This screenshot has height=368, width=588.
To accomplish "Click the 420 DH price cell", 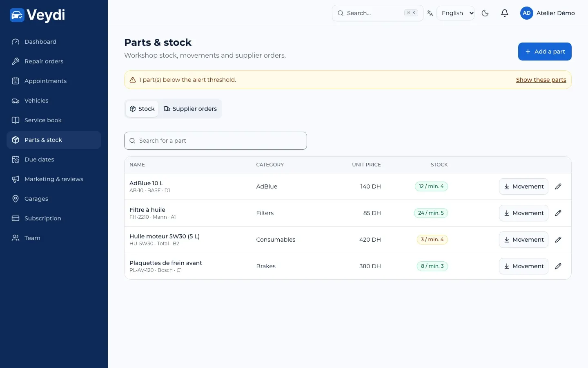I will 370,240.
